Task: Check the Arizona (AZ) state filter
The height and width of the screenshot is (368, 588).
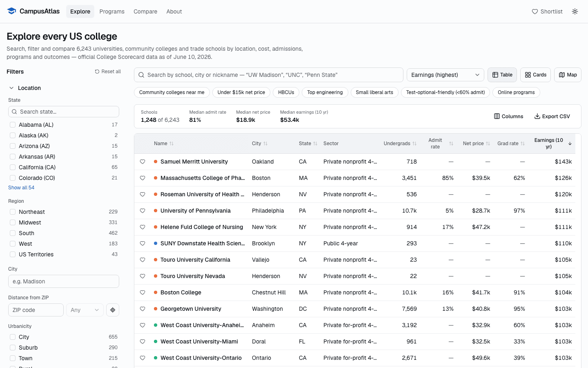Action: pyautogui.click(x=13, y=146)
